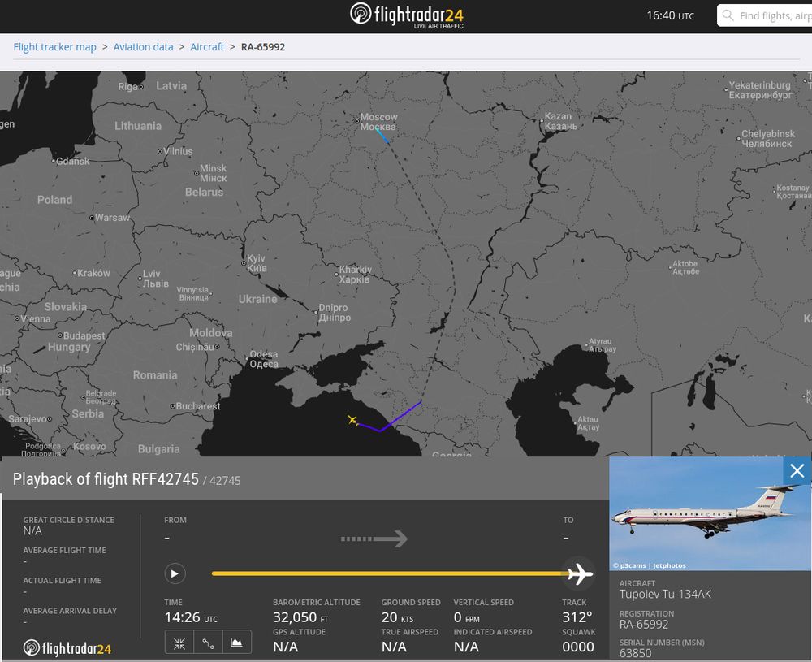Click the ground speed 20 KTS value
The image size is (812, 662).
point(397,617)
